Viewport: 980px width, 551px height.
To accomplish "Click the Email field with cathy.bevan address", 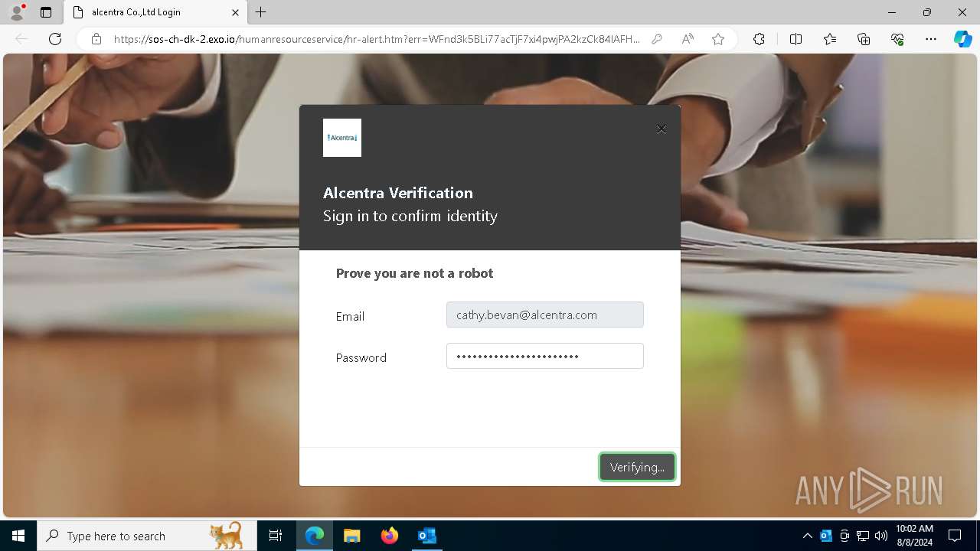I will point(545,315).
